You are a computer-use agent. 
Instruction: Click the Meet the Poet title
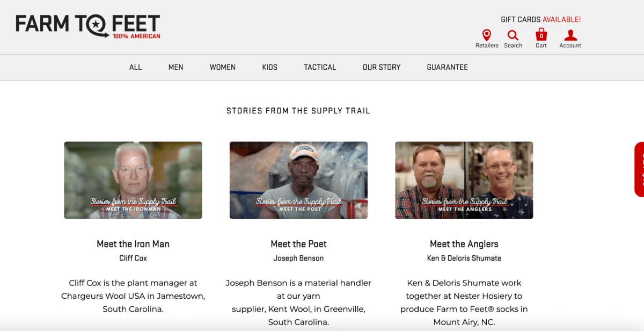298,244
